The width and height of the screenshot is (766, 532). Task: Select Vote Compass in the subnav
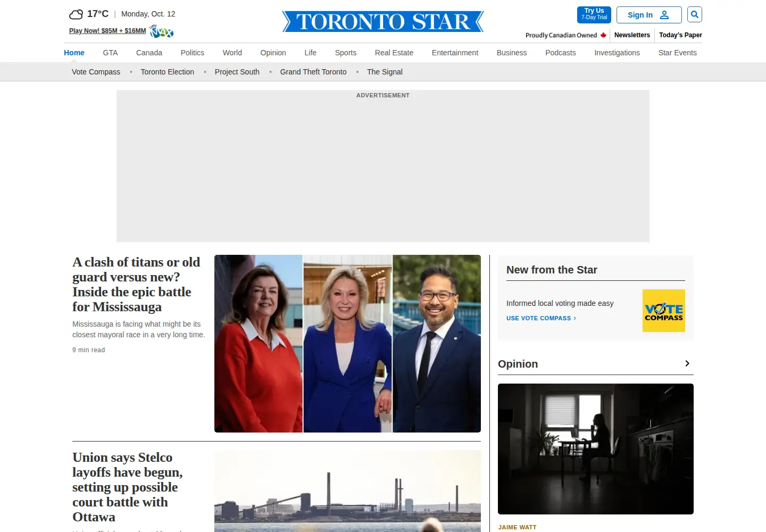[x=96, y=72]
